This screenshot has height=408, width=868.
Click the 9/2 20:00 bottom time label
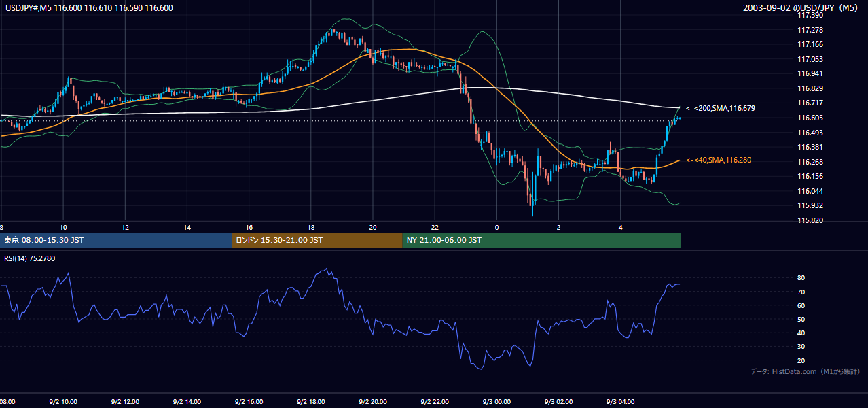(373, 402)
